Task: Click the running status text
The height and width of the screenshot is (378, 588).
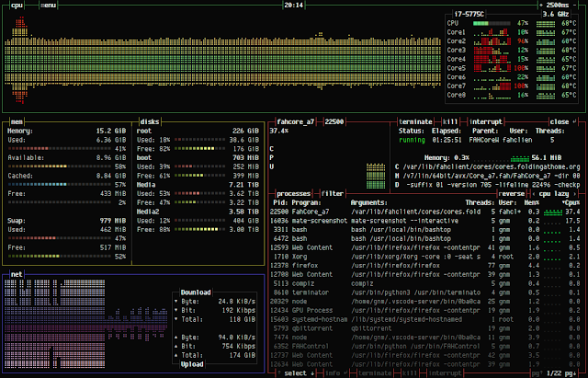Action: click(x=412, y=140)
